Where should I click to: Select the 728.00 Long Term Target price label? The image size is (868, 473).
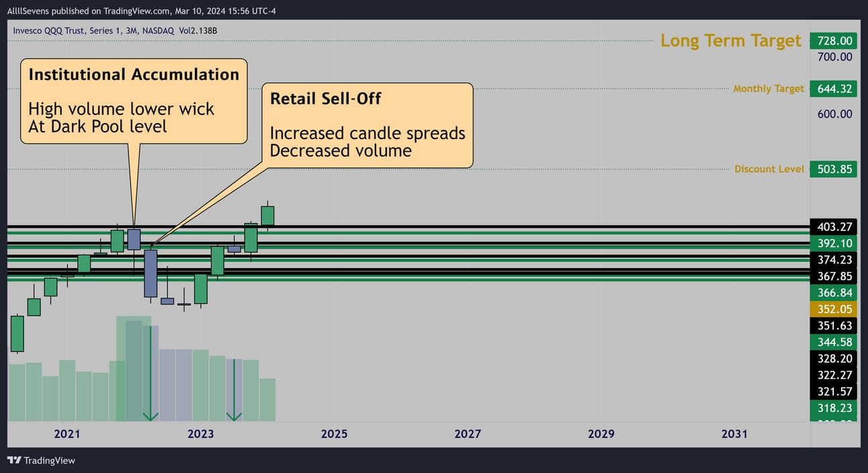coord(834,41)
